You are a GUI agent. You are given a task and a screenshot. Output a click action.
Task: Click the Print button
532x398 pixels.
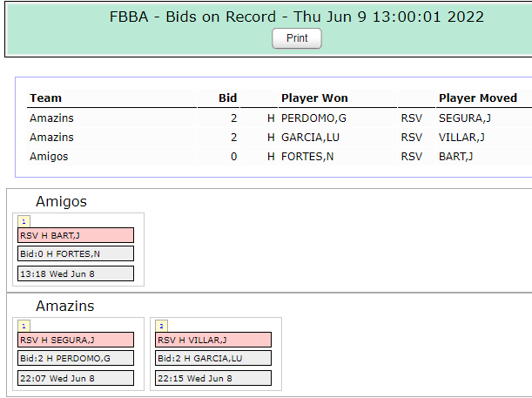pos(297,38)
